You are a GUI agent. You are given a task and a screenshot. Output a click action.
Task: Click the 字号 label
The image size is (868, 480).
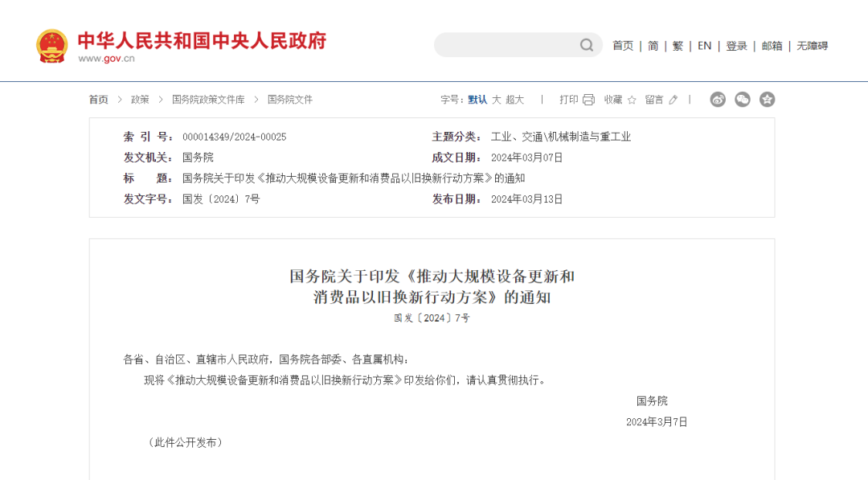pos(452,100)
